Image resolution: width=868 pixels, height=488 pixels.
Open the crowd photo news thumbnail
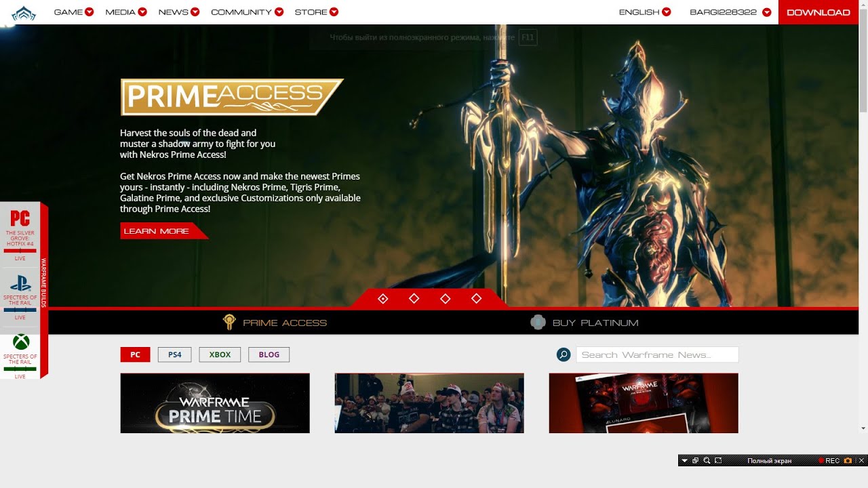coord(429,403)
